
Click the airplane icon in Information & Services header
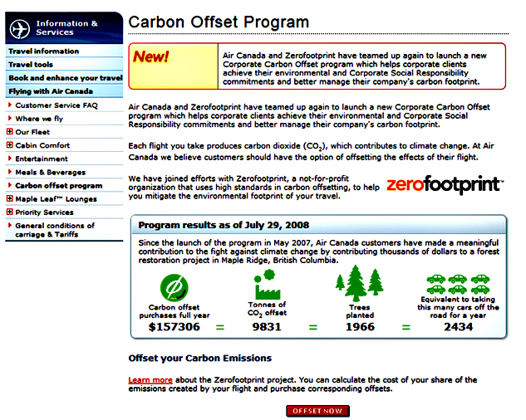tap(19, 28)
